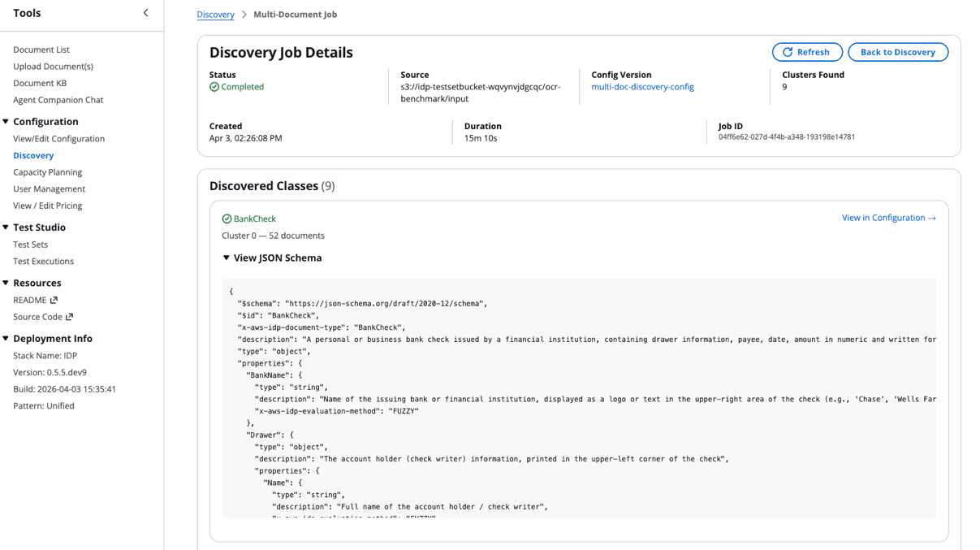Click Back to Discovery button

click(x=898, y=52)
